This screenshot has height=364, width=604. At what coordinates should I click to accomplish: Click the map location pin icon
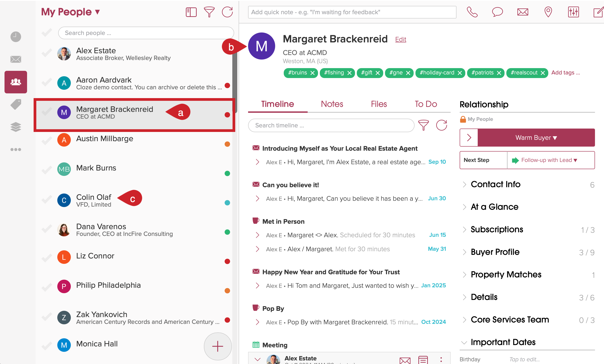(548, 12)
